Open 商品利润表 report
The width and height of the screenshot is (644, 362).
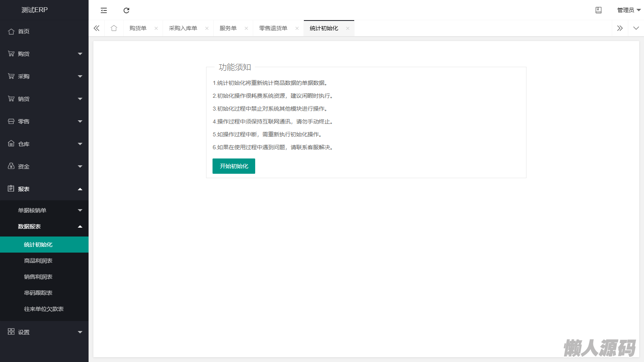38,261
